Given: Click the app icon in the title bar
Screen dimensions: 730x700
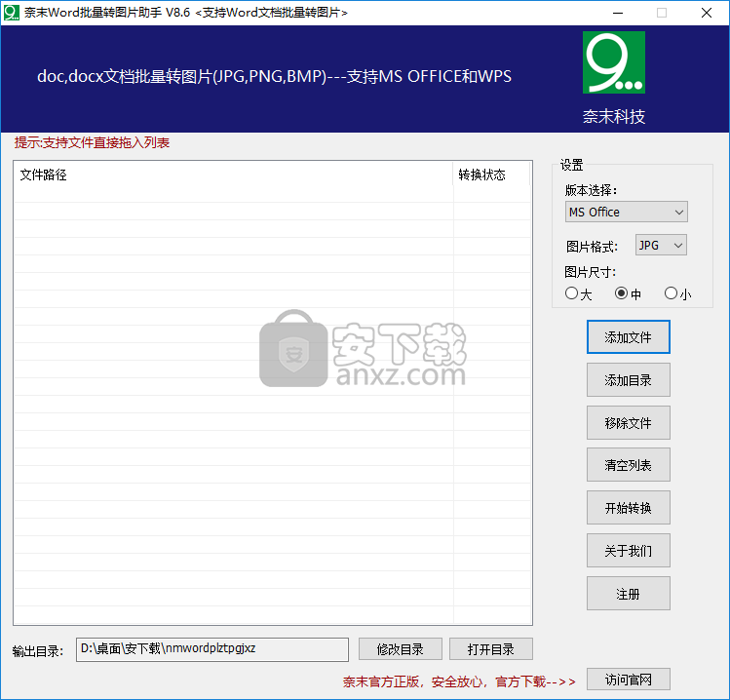Looking at the screenshot, I should tap(11, 13).
